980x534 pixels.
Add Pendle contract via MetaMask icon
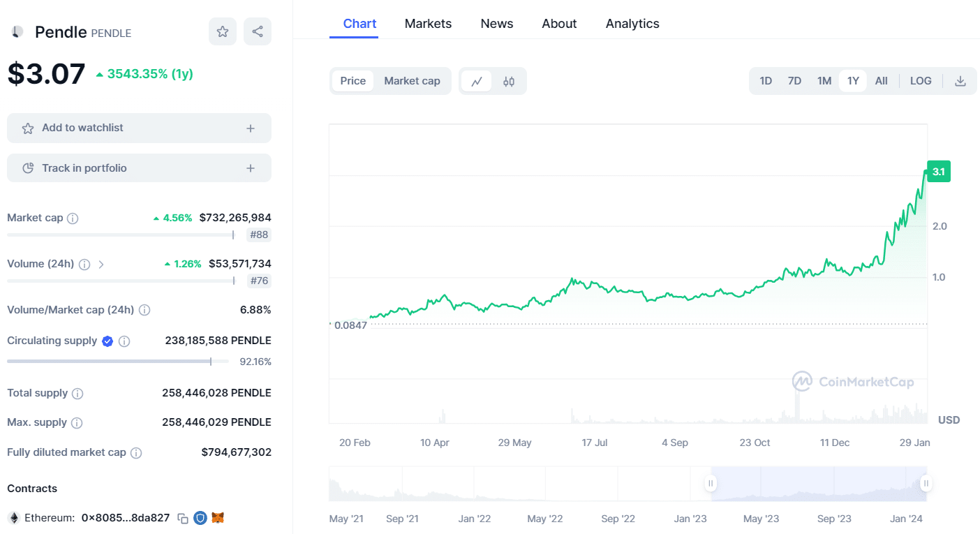pyautogui.click(x=218, y=519)
